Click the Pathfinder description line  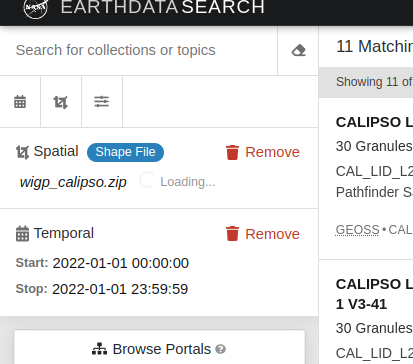[x=374, y=192]
